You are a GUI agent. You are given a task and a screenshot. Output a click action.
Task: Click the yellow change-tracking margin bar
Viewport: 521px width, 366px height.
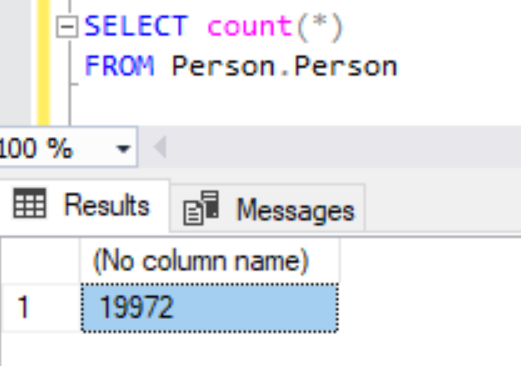tap(43, 63)
